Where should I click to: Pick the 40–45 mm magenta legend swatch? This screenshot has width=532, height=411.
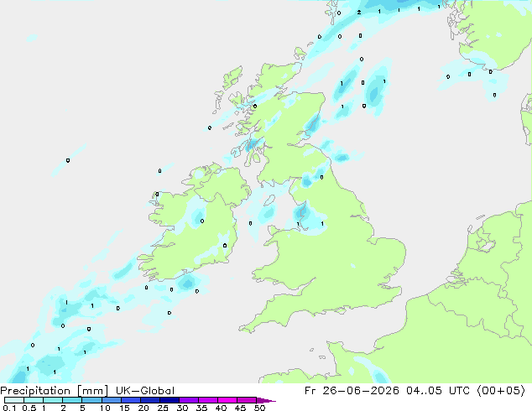tap(227, 400)
